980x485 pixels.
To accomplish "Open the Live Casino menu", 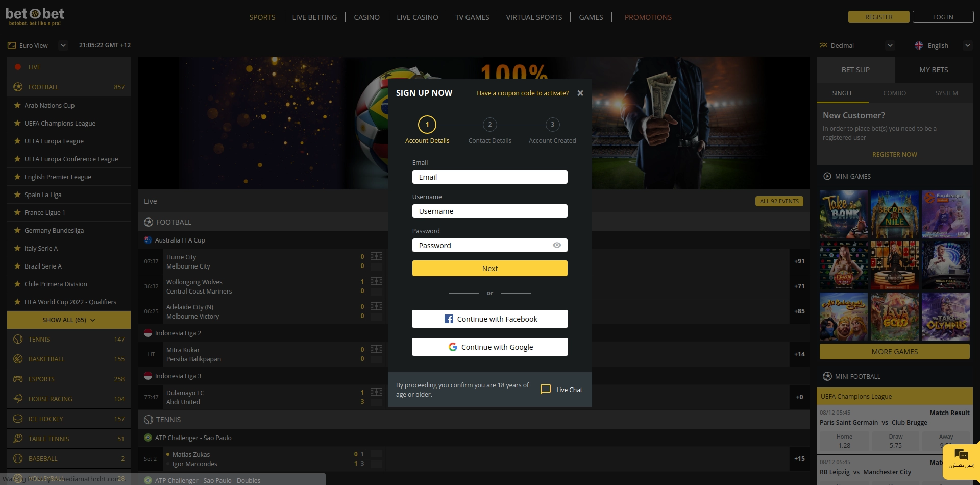I will click(418, 17).
